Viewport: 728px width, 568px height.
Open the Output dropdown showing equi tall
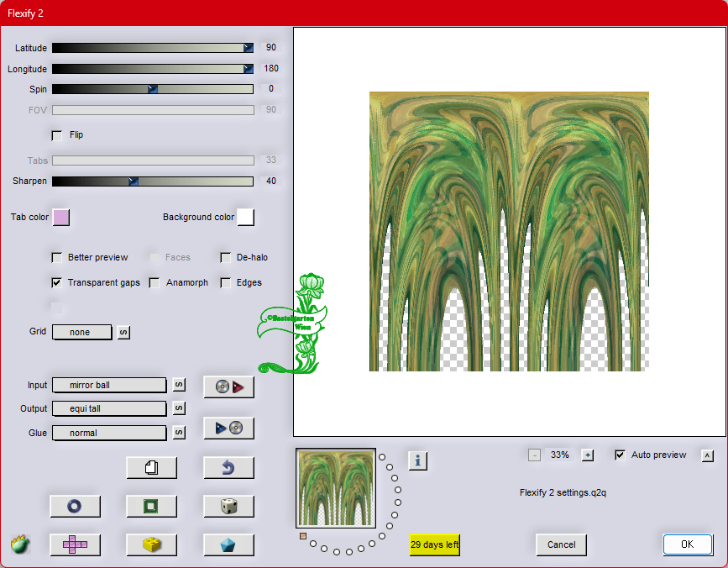(x=109, y=408)
